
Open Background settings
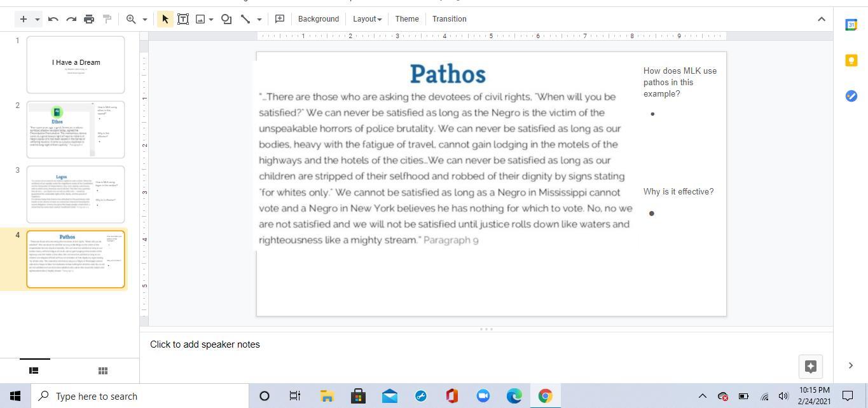[x=319, y=19]
